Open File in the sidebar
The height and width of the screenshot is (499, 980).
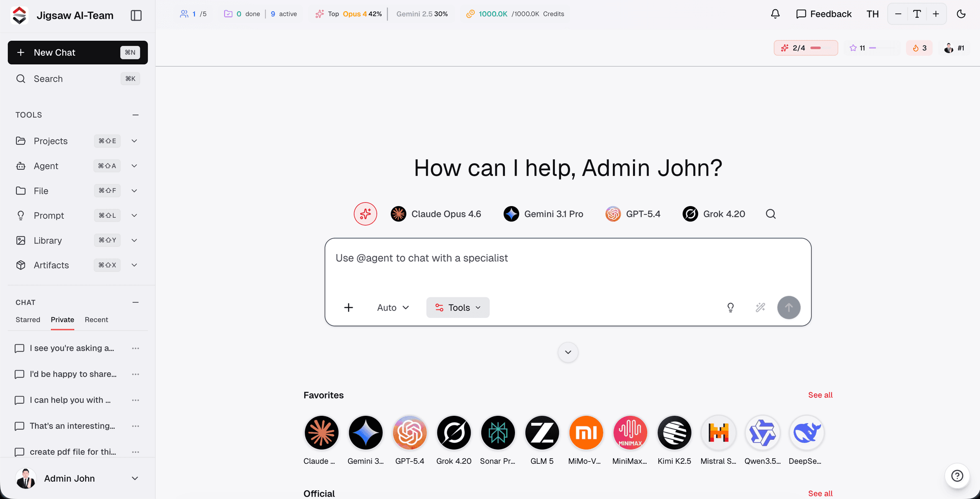coord(41,191)
